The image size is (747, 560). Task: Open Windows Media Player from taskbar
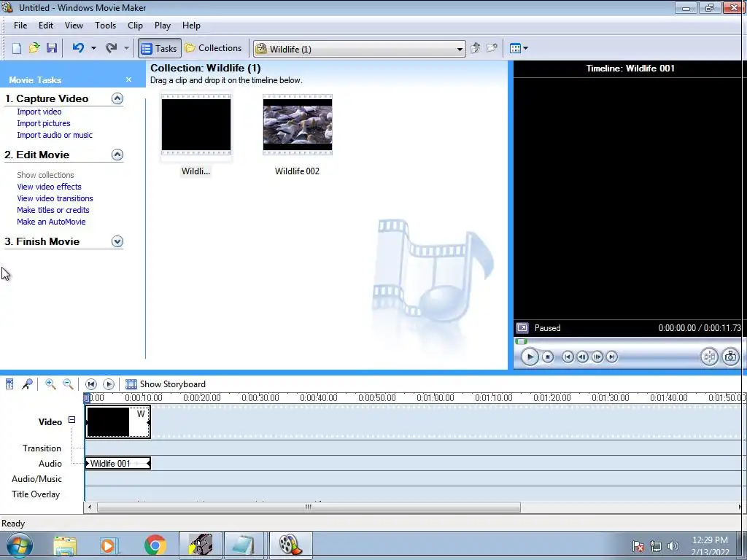[109, 545]
